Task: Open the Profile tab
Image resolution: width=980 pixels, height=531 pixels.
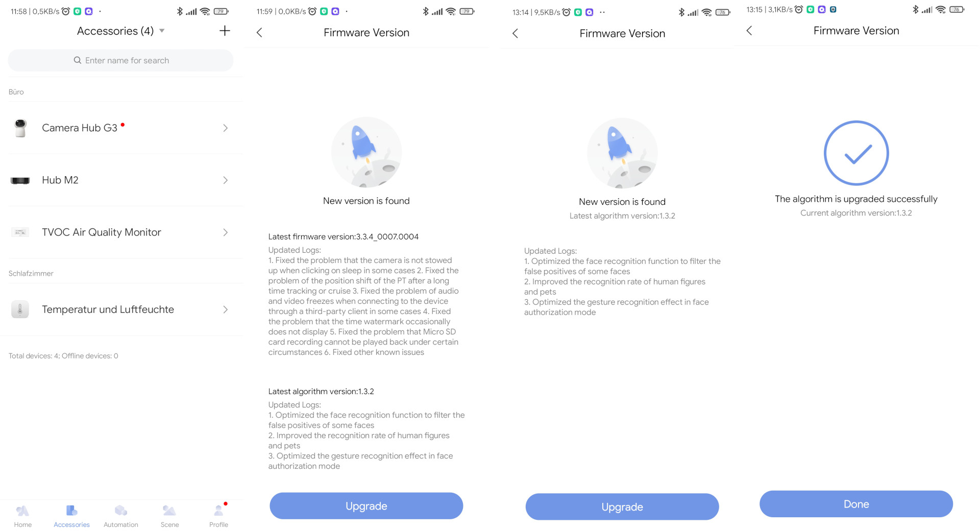Action: pos(218,515)
